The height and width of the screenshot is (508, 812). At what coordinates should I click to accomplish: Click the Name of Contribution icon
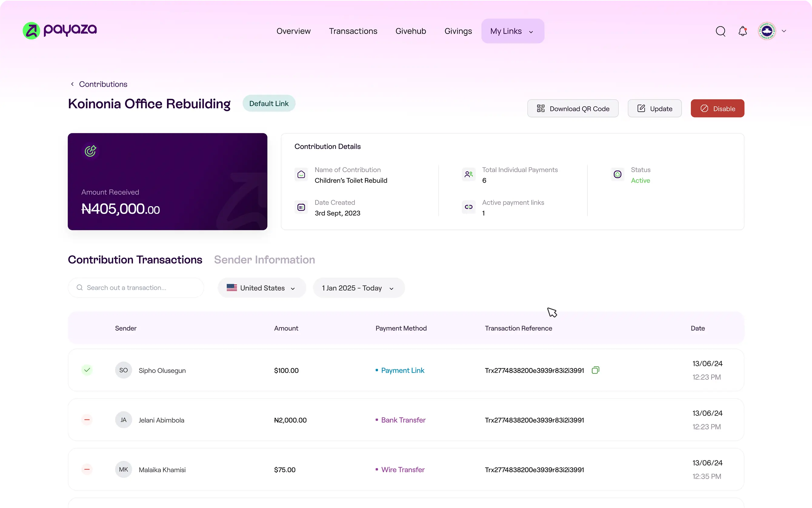tap(301, 174)
